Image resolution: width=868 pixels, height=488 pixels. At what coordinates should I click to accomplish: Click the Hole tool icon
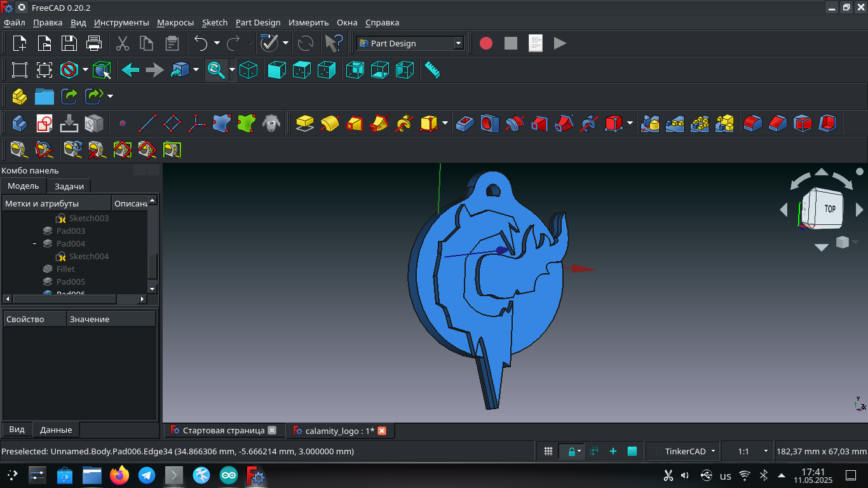click(489, 123)
